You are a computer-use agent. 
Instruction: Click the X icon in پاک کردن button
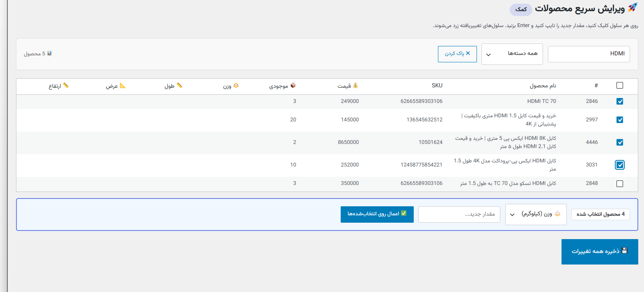pos(468,53)
